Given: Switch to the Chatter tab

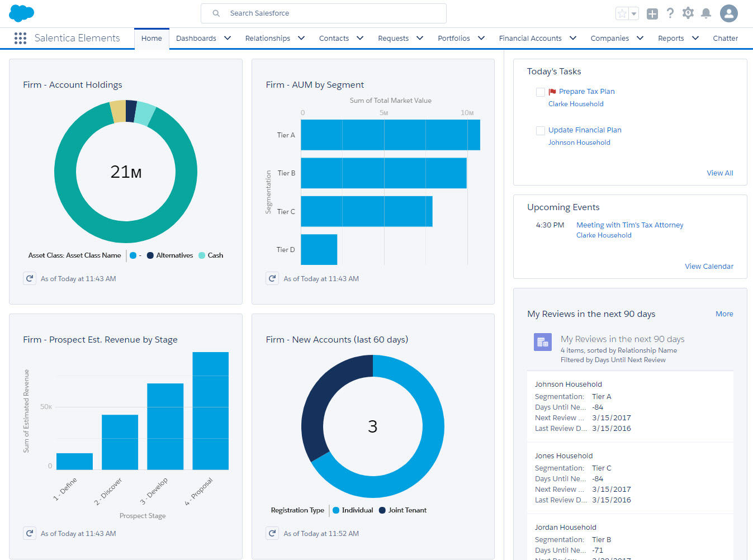Looking at the screenshot, I should (725, 38).
